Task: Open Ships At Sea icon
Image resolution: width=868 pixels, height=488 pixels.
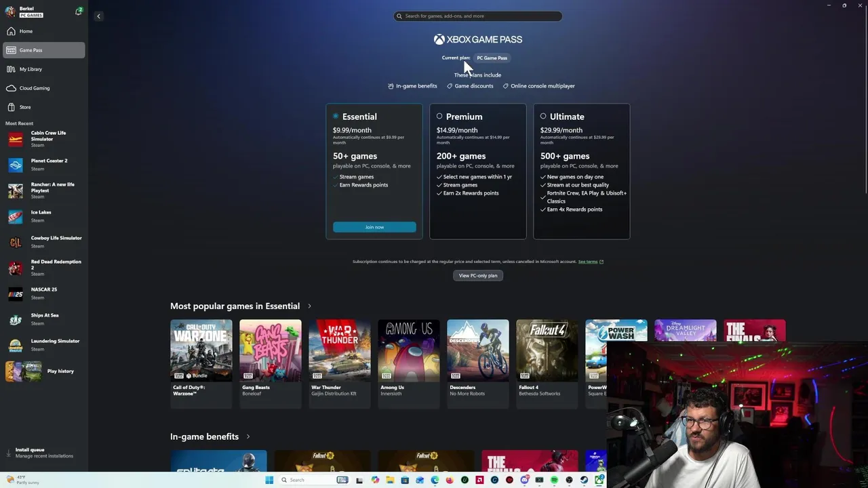Action: [16, 319]
